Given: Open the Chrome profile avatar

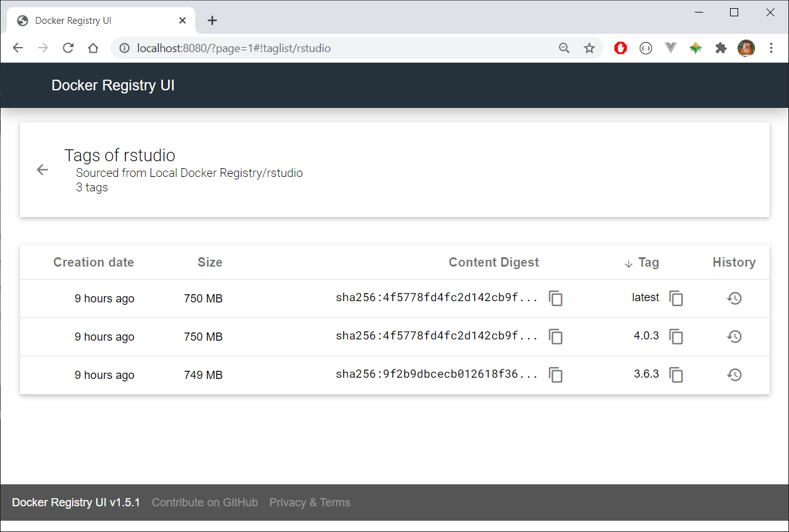Looking at the screenshot, I should coord(746,48).
